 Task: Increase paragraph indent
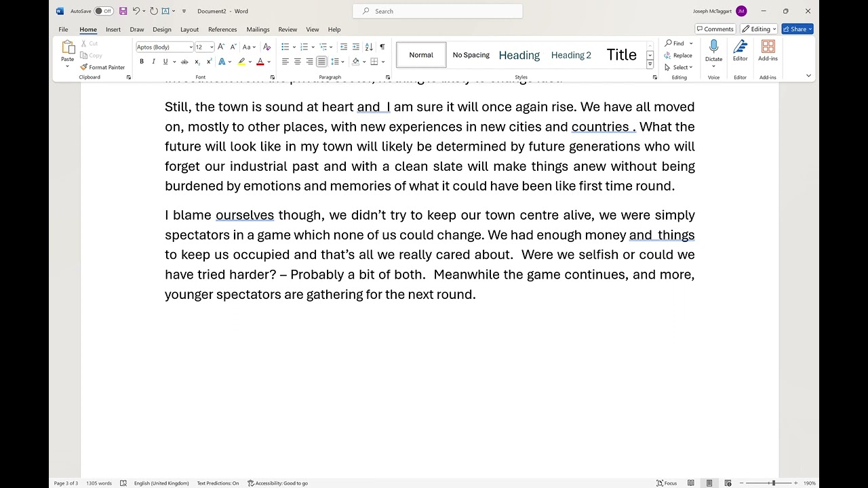(x=356, y=47)
